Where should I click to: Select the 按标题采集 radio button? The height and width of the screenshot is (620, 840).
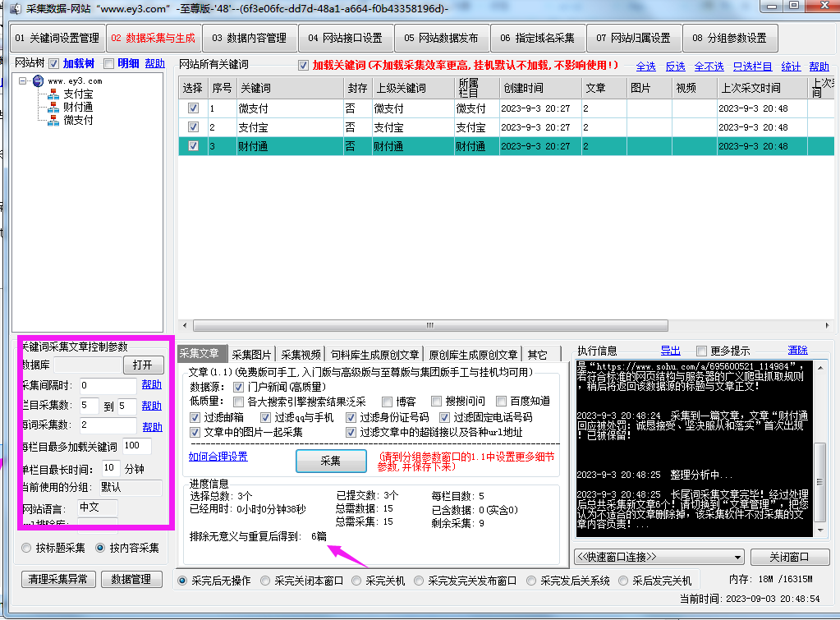click(26, 548)
